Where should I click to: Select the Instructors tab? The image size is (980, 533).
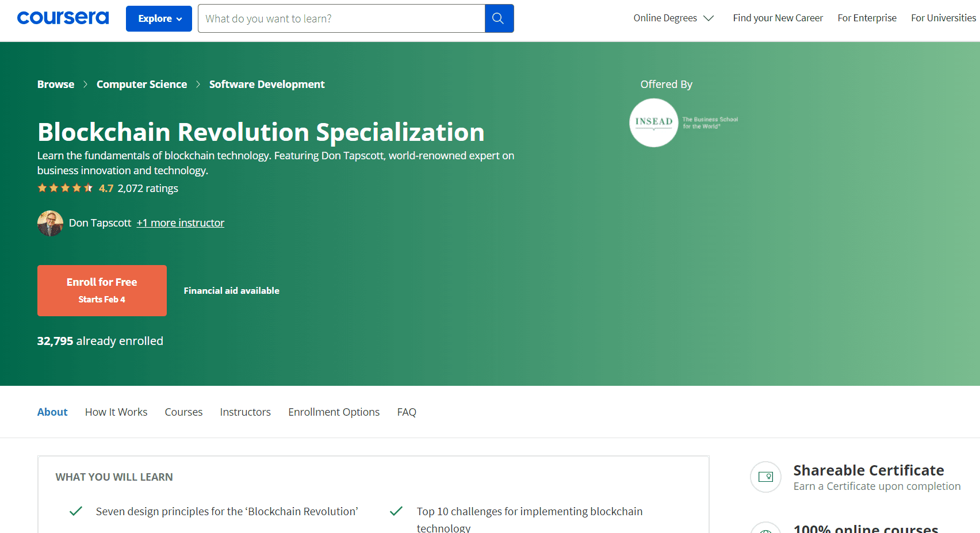click(245, 412)
